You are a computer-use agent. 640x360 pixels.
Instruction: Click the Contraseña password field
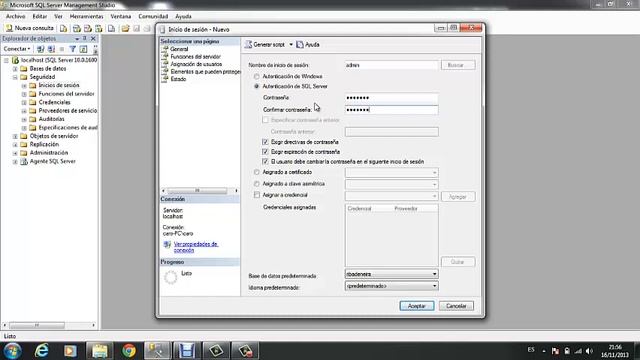(x=391, y=98)
